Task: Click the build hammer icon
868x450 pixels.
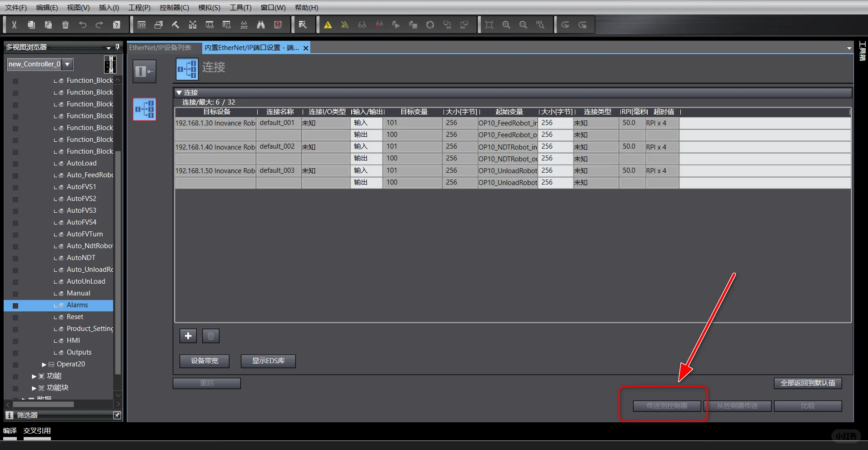Action: click(x=175, y=25)
